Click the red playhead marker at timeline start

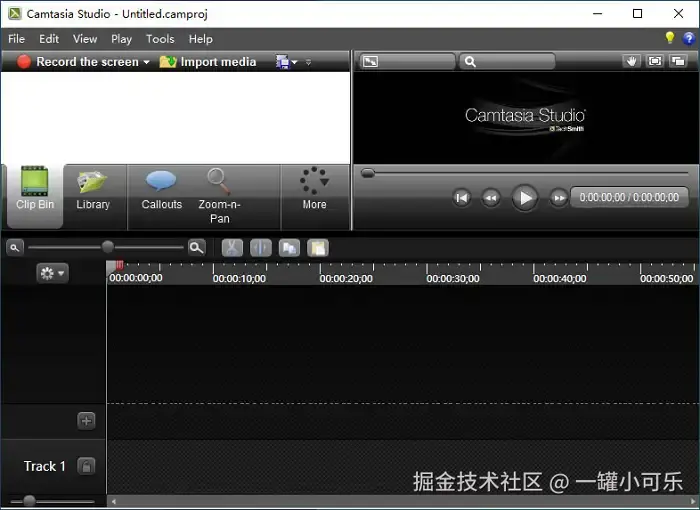pos(120,265)
